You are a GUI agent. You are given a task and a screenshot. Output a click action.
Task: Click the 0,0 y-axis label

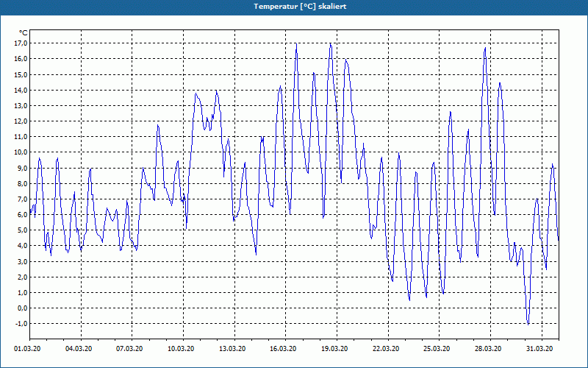click(x=23, y=308)
